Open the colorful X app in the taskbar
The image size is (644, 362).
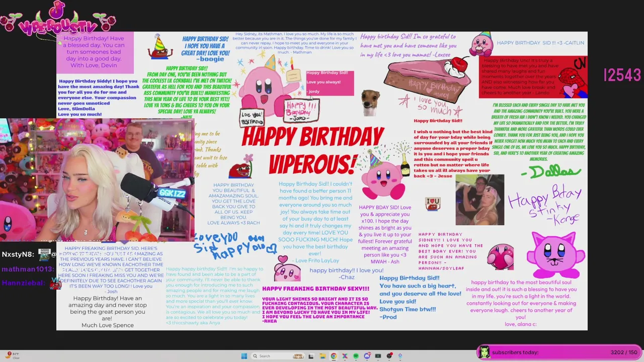[x=345, y=356]
